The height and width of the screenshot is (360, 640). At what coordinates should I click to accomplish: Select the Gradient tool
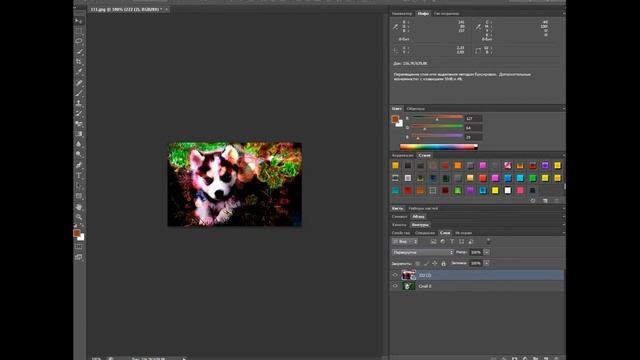click(79, 134)
